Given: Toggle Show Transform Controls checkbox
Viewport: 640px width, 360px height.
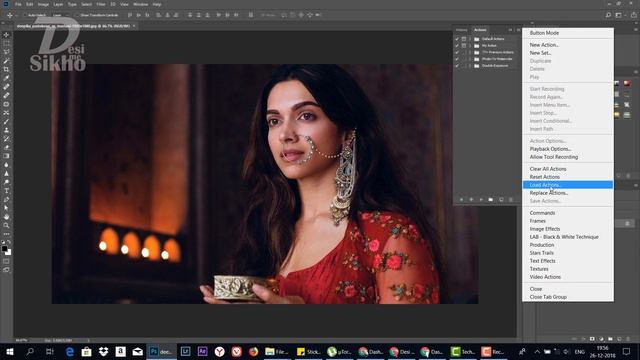Looking at the screenshot, I should pos(77,15).
